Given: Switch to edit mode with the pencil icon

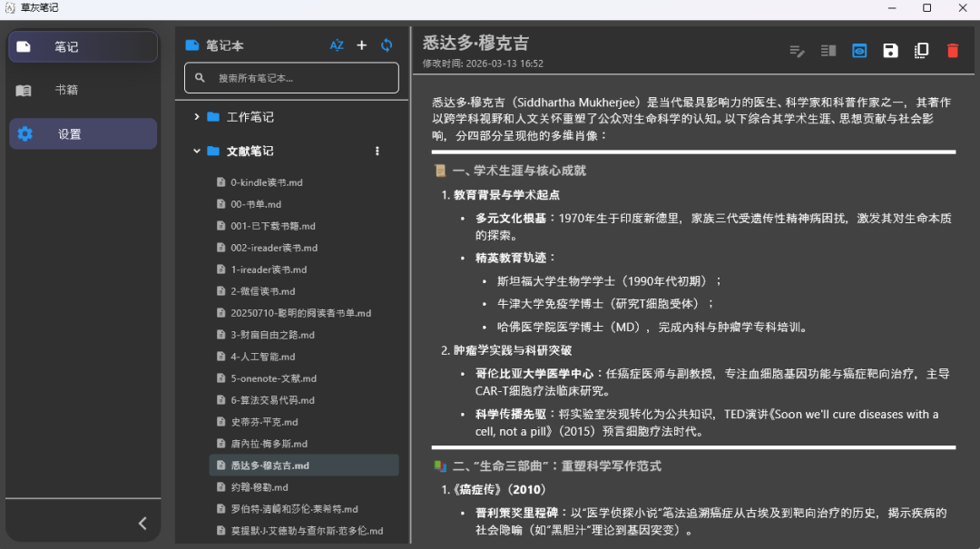Looking at the screenshot, I should (x=798, y=51).
